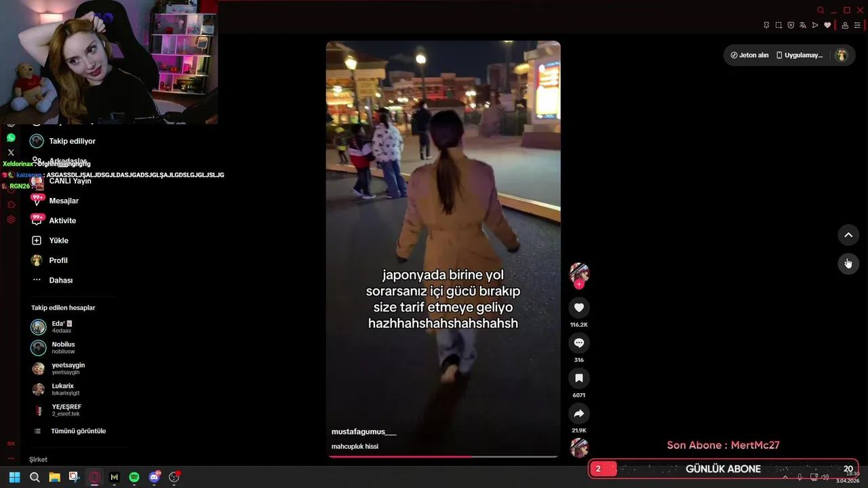
Task: Open the ad blocker shield icon
Action: click(791, 25)
